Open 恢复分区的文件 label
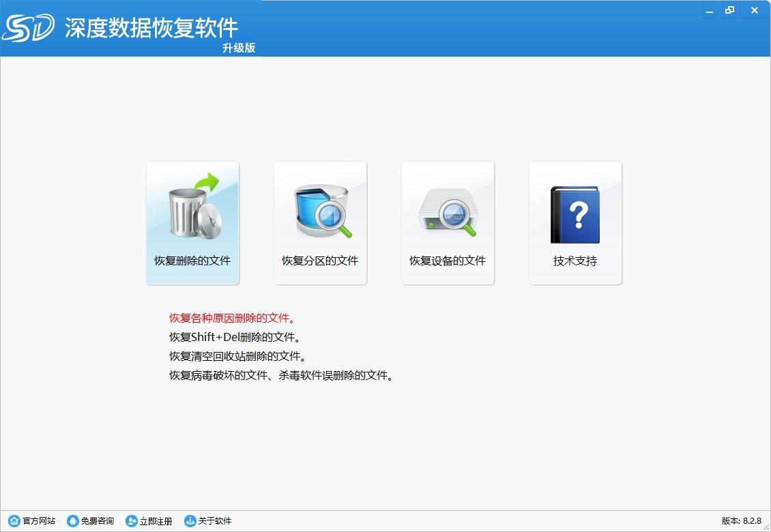 tap(320, 261)
